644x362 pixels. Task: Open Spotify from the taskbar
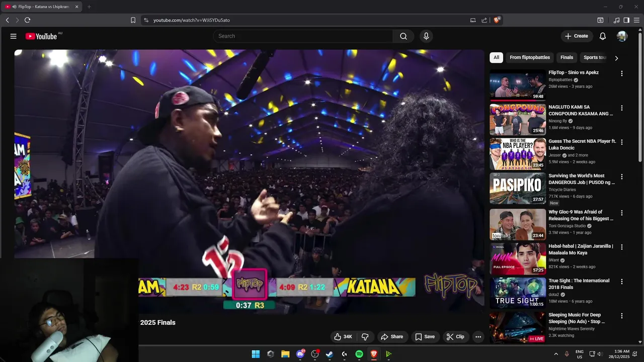pyautogui.click(x=359, y=354)
